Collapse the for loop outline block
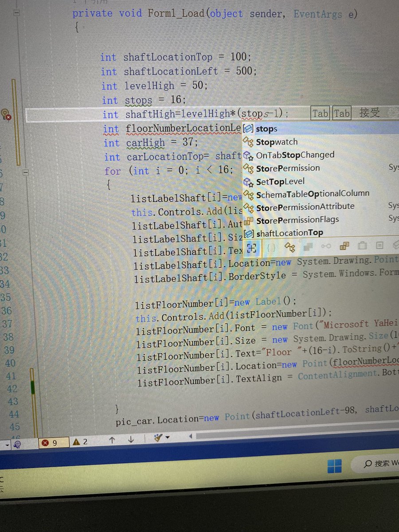 click(25, 172)
